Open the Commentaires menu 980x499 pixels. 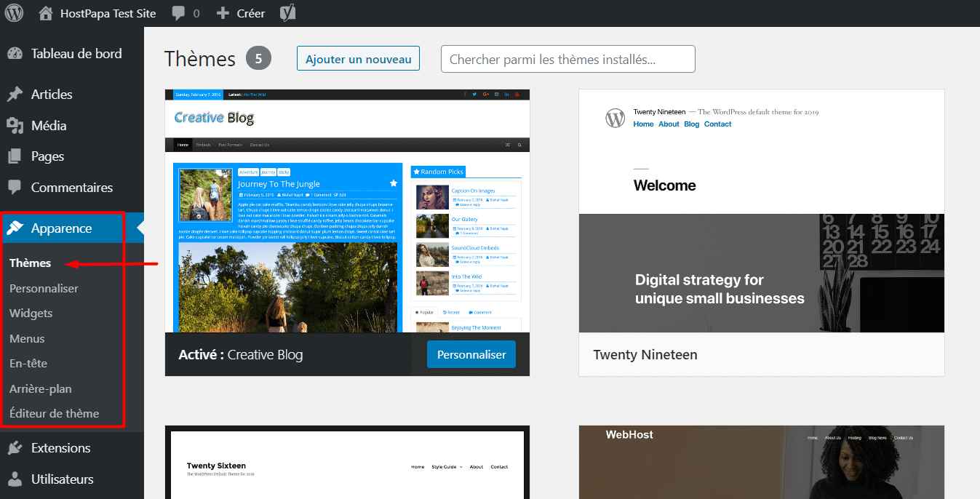coord(72,188)
